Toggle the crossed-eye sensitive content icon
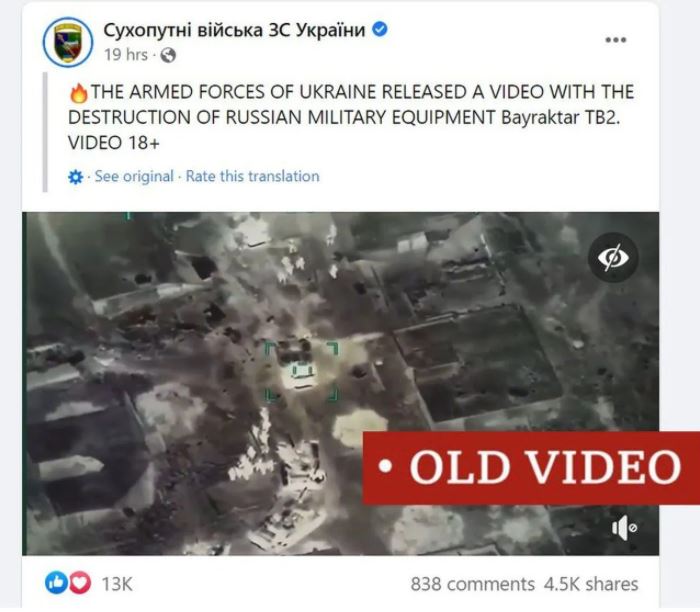This screenshot has width=700, height=612. [613, 258]
